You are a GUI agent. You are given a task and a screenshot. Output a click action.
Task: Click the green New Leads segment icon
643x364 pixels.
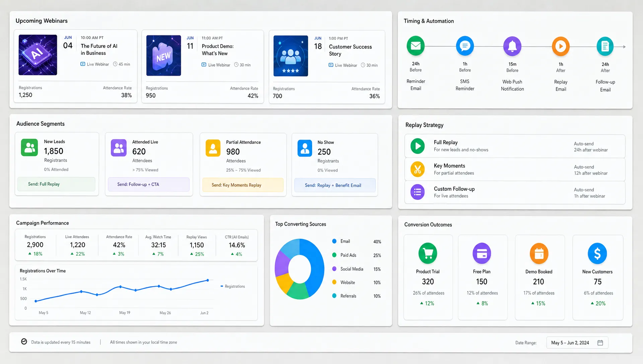click(x=29, y=148)
